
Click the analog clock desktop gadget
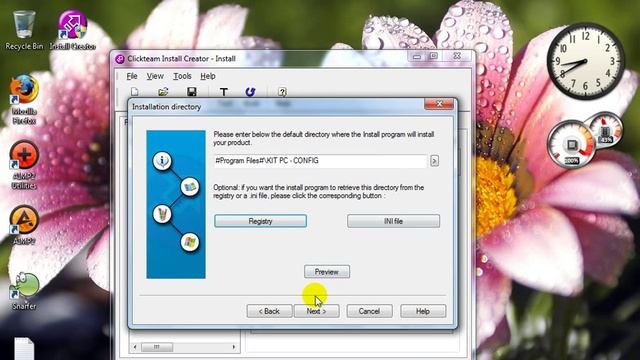pyautogui.click(x=585, y=61)
